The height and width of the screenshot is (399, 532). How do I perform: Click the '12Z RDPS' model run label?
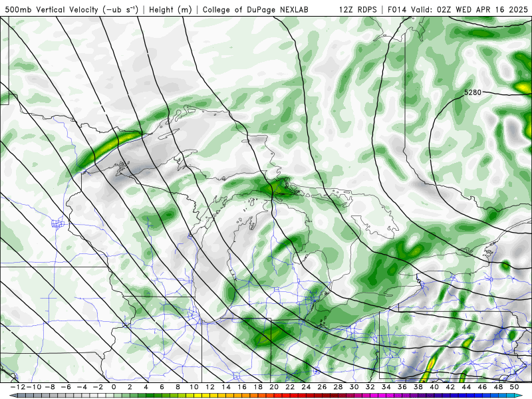(358, 9)
